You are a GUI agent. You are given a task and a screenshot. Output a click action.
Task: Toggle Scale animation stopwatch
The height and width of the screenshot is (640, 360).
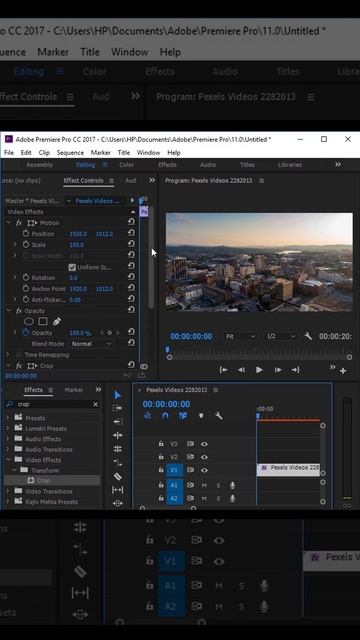click(x=26, y=245)
